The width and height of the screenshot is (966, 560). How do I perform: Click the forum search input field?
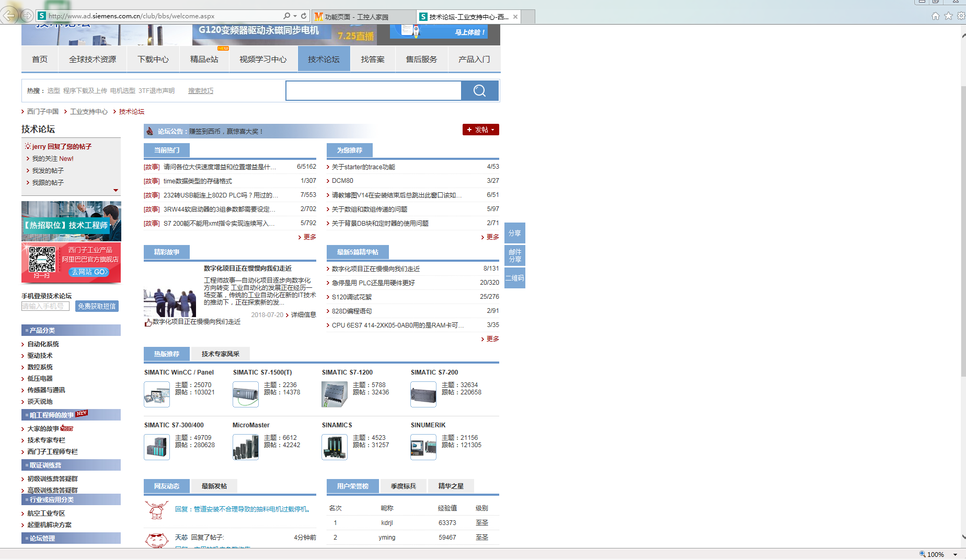(373, 91)
